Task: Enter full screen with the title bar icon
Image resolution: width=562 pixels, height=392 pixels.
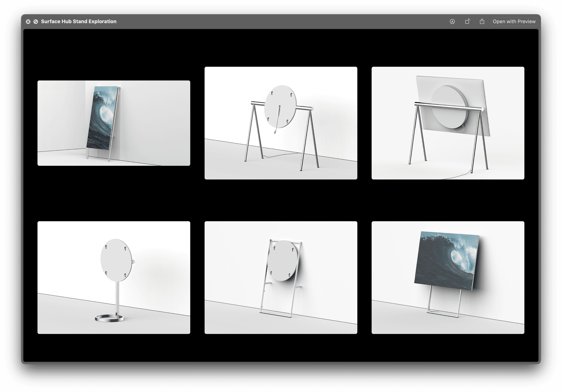Action: point(36,21)
